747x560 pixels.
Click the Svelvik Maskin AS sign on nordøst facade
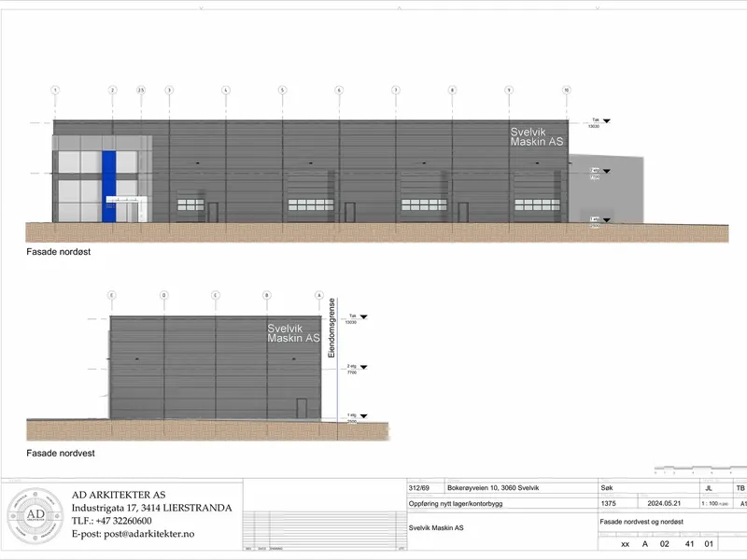pyautogui.click(x=536, y=136)
